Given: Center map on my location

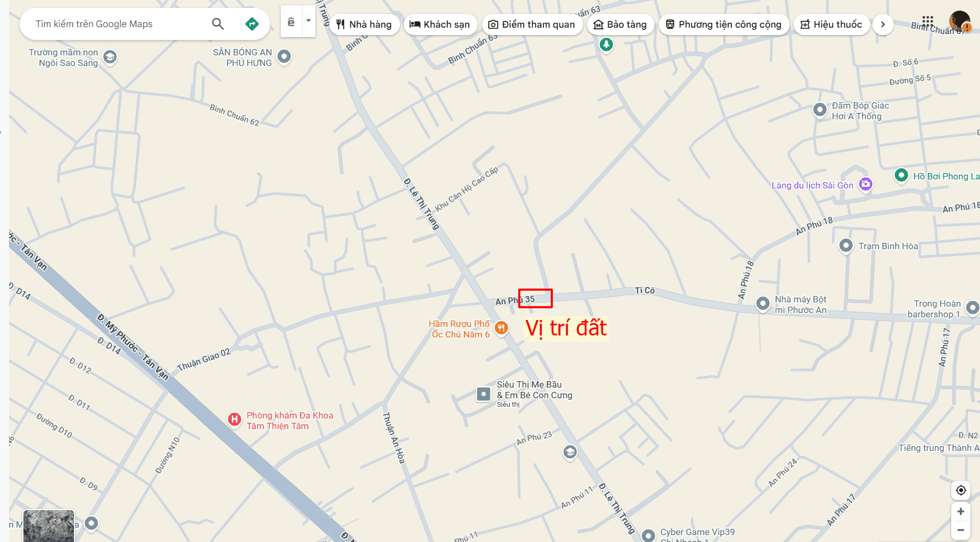Looking at the screenshot, I should coord(961,490).
